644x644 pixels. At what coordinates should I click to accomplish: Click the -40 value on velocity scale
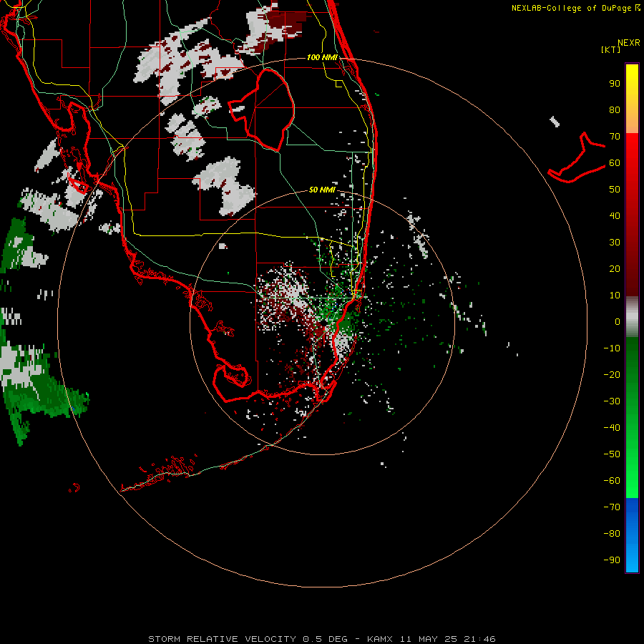[612, 428]
